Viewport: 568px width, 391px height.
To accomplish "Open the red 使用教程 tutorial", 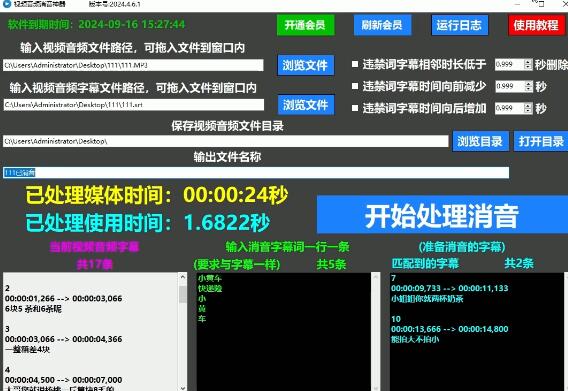I will pyautogui.click(x=536, y=25).
